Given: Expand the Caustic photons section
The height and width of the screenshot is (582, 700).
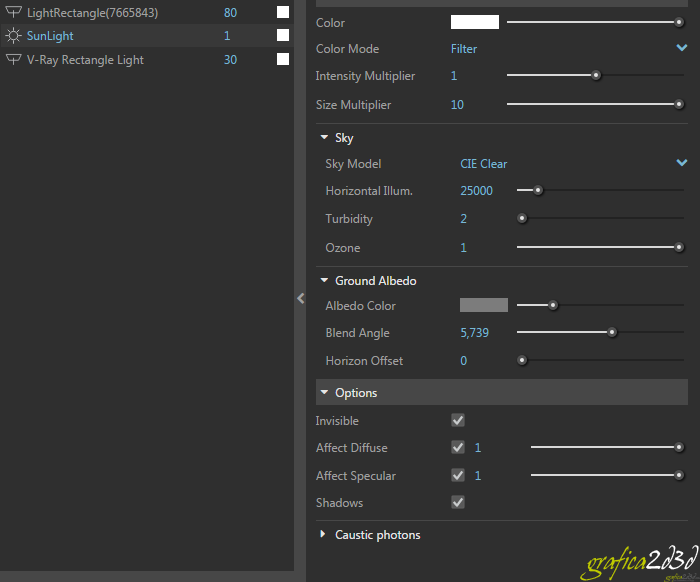Looking at the screenshot, I should click(x=323, y=535).
